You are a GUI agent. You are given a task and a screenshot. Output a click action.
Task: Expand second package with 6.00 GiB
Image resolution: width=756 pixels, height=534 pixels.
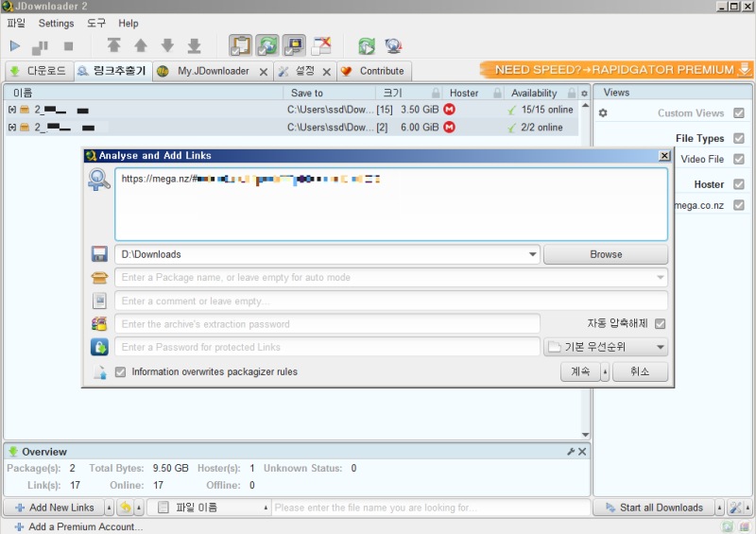(12, 128)
